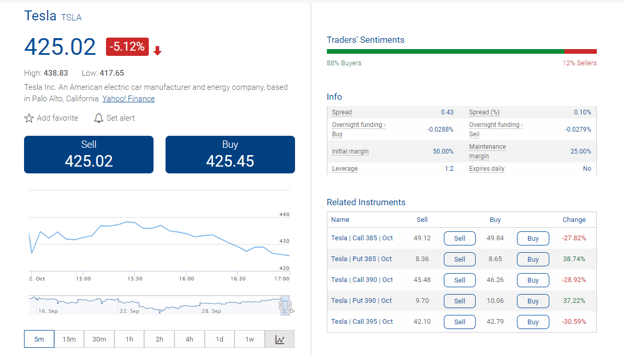Screen dimensions: 624x364
Task: Click the -30.59% change value
Action: [574, 321]
